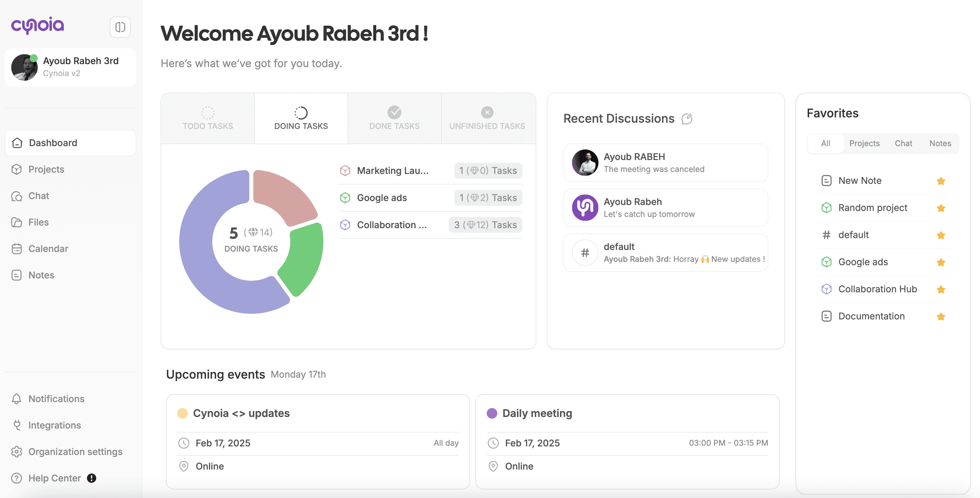
Task: Open Organization settings with the gear icon
Action: click(17, 451)
